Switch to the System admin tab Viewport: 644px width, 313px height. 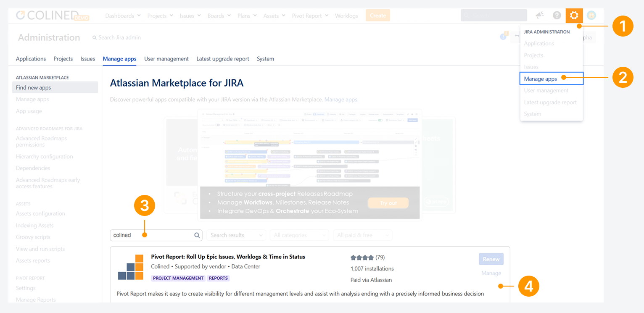point(265,59)
